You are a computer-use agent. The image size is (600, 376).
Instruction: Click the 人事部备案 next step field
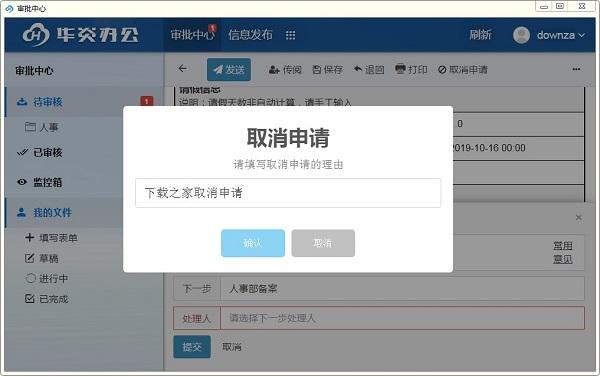tap(403, 288)
